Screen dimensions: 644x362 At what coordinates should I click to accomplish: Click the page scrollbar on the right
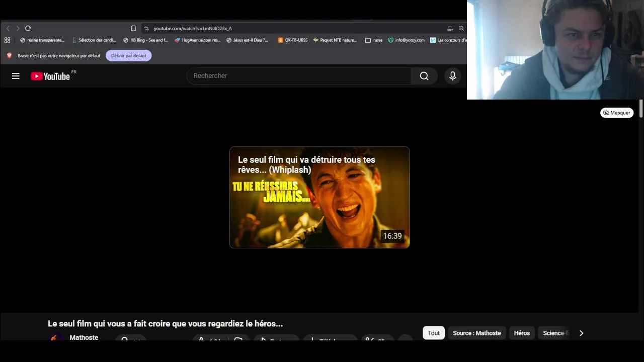pyautogui.click(x=641, y=109)
